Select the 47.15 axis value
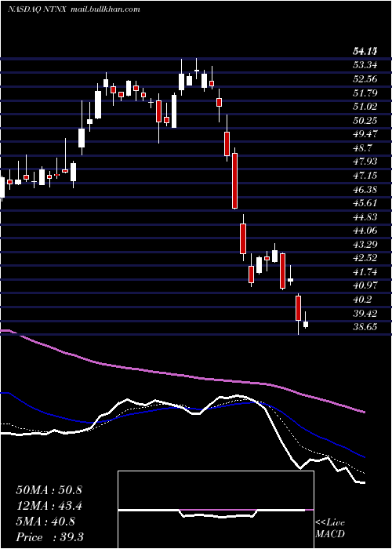The image size is (392, 549). 365,176
